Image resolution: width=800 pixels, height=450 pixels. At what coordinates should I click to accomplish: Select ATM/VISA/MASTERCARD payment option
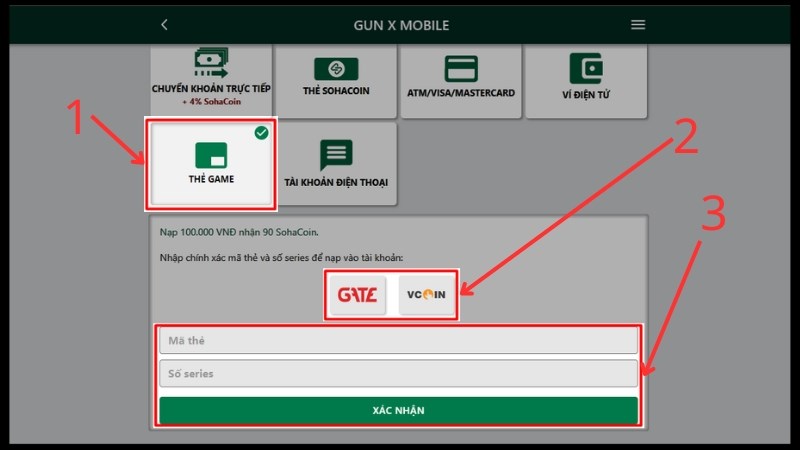[x=461, y=80]
